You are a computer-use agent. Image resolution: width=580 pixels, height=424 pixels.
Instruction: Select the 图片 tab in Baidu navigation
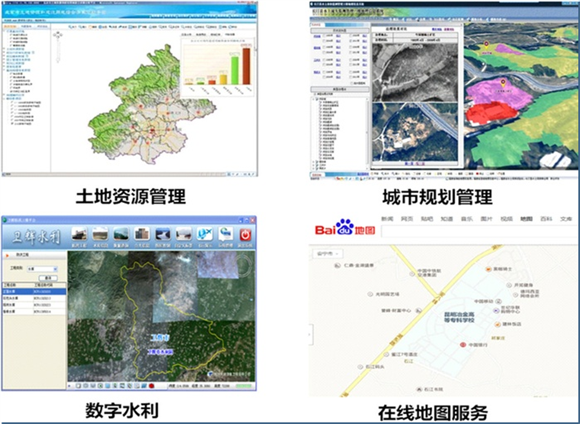[x=486, y=219]
